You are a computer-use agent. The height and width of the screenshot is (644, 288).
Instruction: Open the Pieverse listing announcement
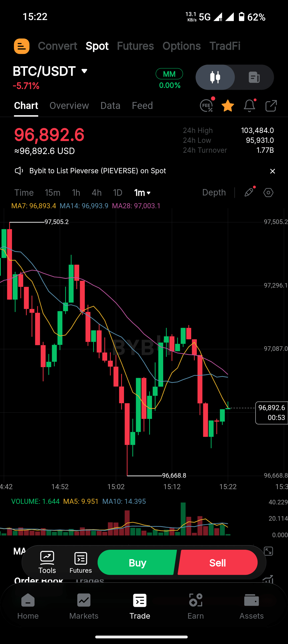point(98,171)
